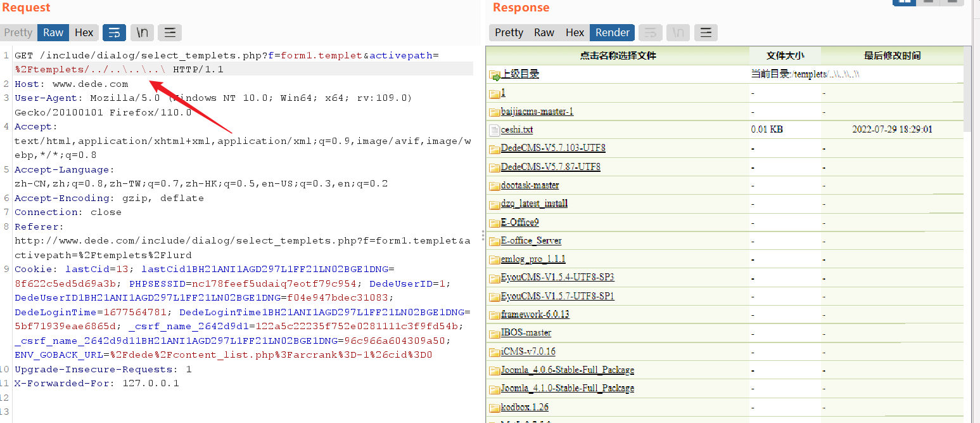The image size is (980, 423).
Task: Toggle word wrap in Request pane
Action: tap(114, 32)
